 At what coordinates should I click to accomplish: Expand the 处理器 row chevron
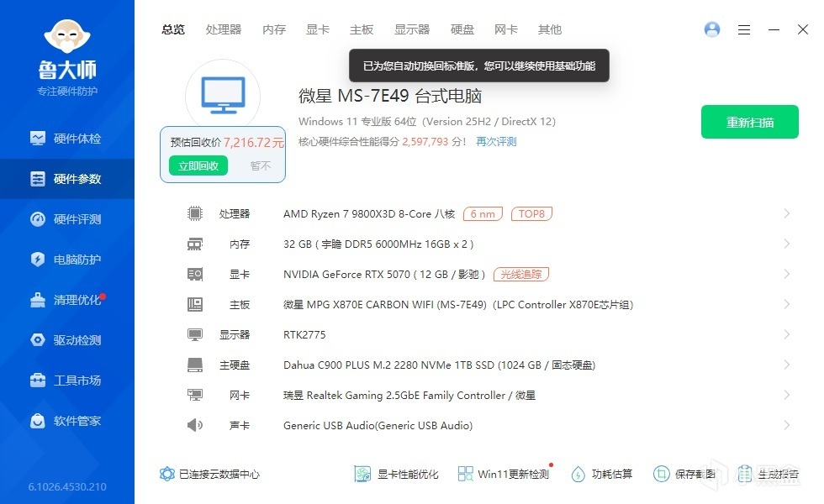pyautogui.click(x=787, y=213)
